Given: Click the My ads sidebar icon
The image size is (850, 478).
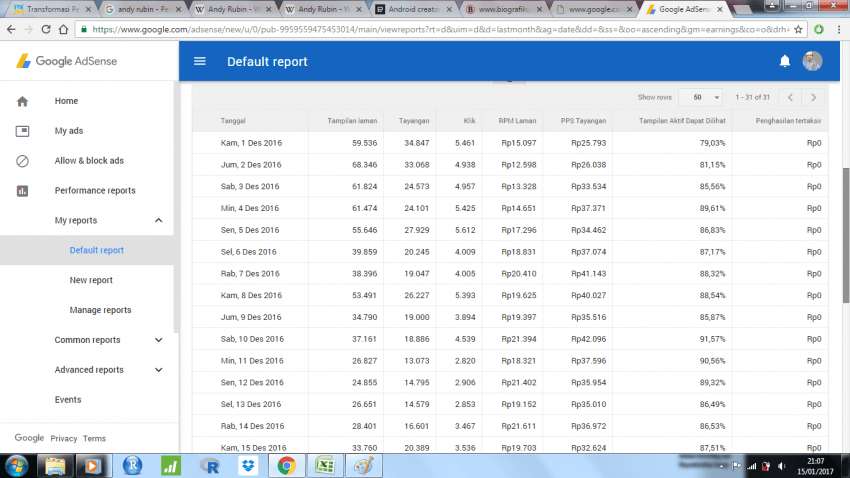Looking at the screenshot, I should (22, 131).
